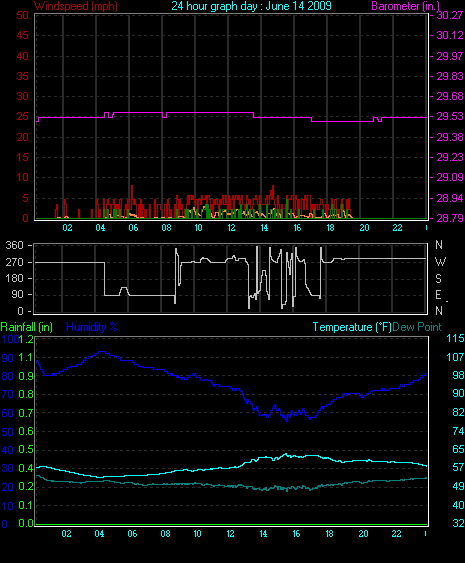465x563 pixels.
Task: Click hour 18 label under the windspeed graph
Action: [330, 228]
